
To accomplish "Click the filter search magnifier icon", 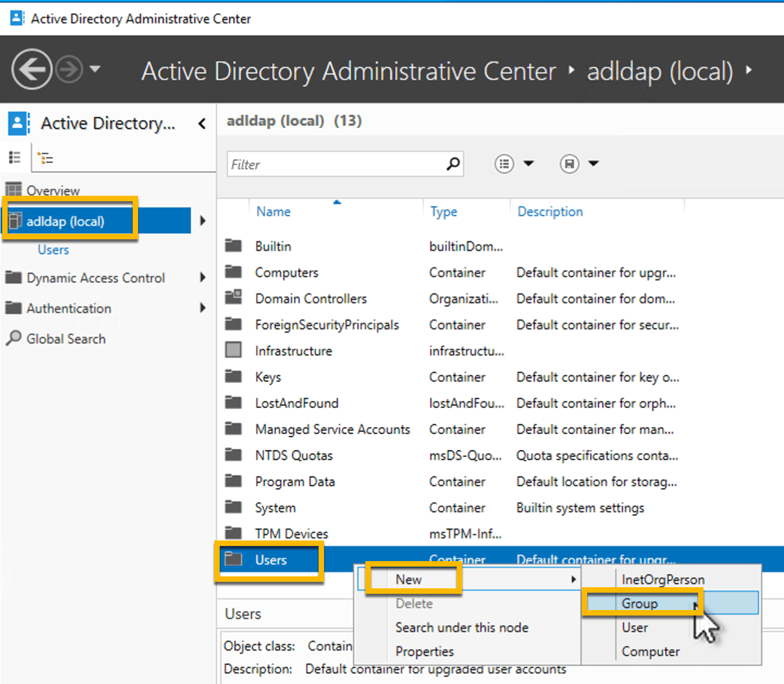I will [x=452, y=163].
